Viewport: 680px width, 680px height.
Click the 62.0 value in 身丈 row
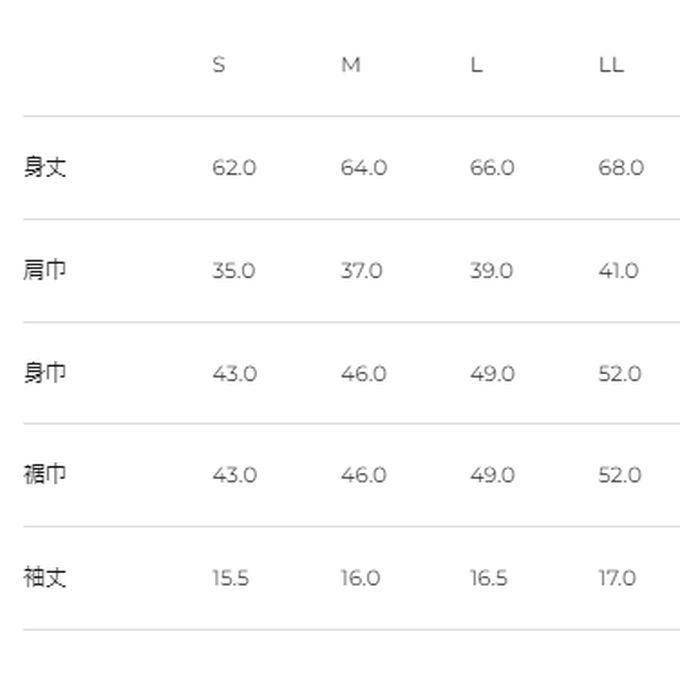point(234,168)
